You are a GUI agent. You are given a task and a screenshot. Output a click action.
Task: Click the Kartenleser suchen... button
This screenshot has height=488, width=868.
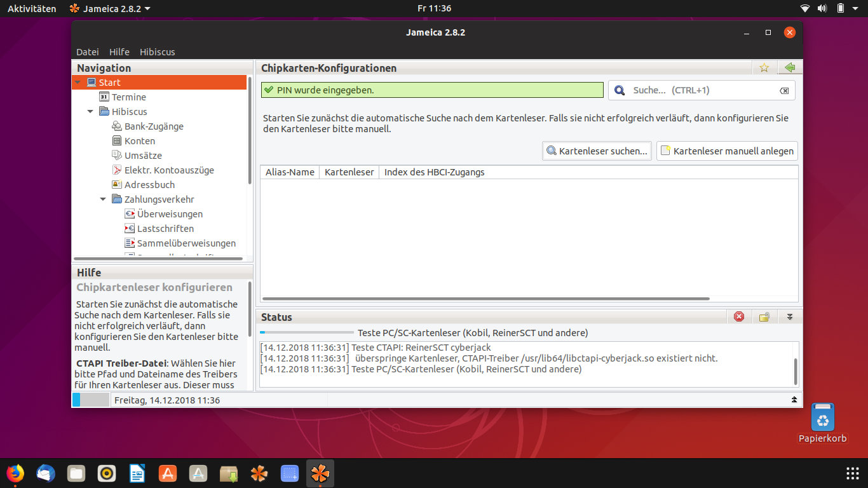click(x=597, y=151)
